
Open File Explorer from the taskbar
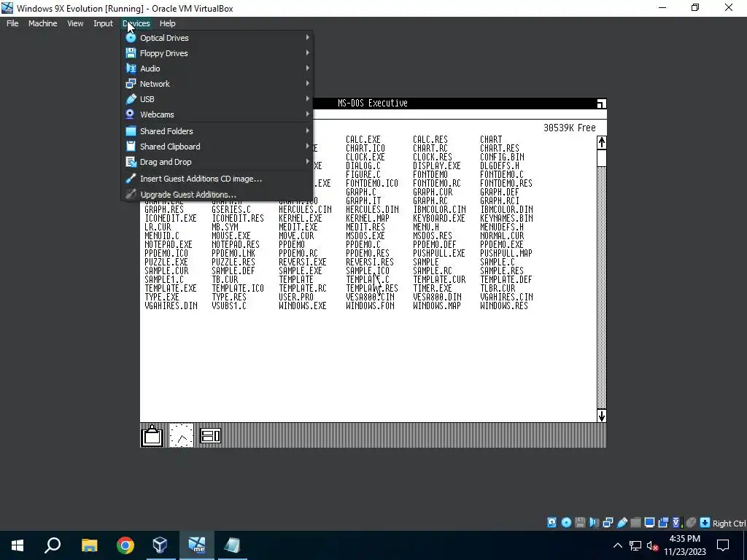[x=89, y=545]
